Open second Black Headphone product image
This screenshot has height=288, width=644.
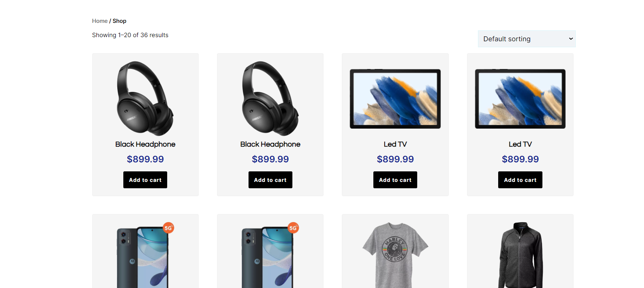[x=270, y=99]
